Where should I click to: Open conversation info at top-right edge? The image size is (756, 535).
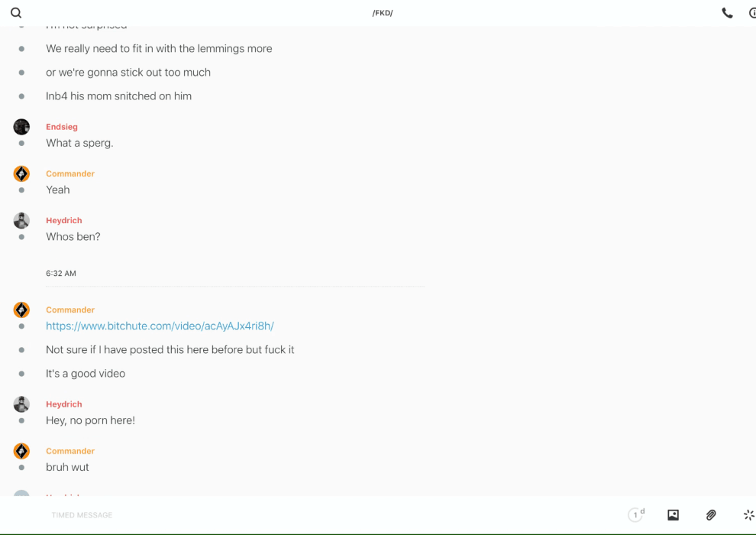[x=752, y=13]
